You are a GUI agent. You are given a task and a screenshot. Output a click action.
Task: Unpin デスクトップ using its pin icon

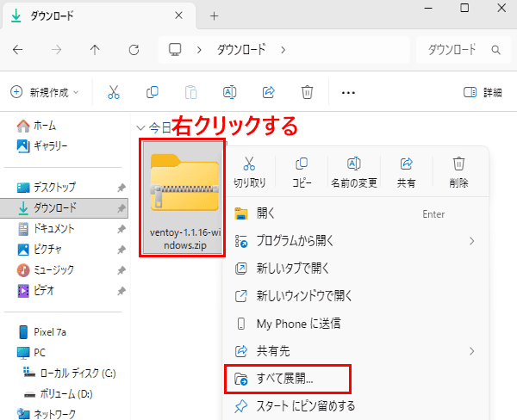point(121,188)
